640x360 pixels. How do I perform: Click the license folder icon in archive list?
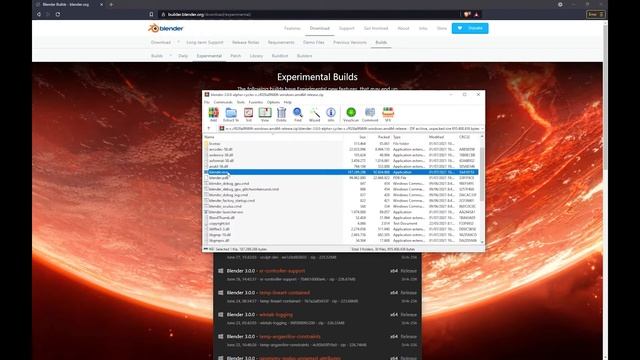click(x=206, y=144)
